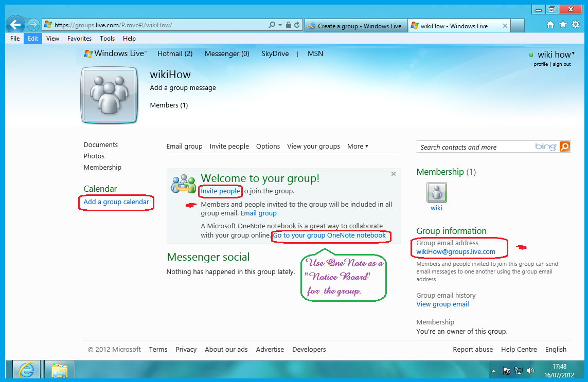Dismiss the Welcome to your group box
This screenshot has width=588, height=382.
click(x=394, y=174)
